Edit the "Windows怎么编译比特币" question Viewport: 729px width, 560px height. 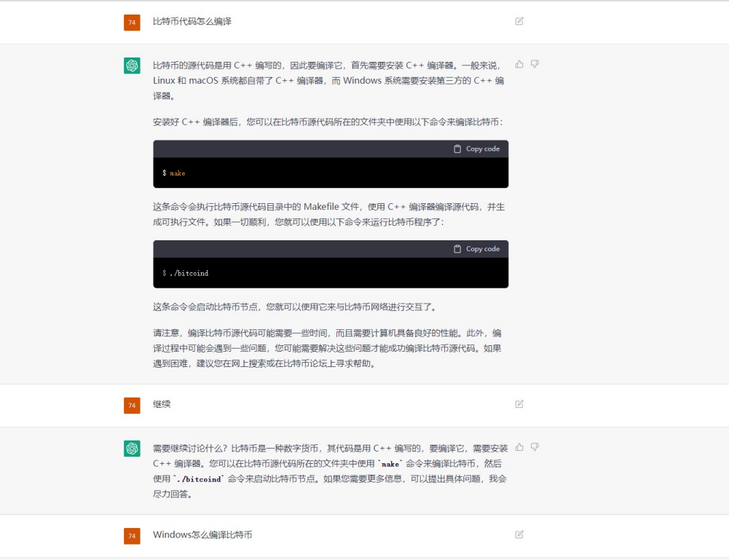click(x=519, y=535)
